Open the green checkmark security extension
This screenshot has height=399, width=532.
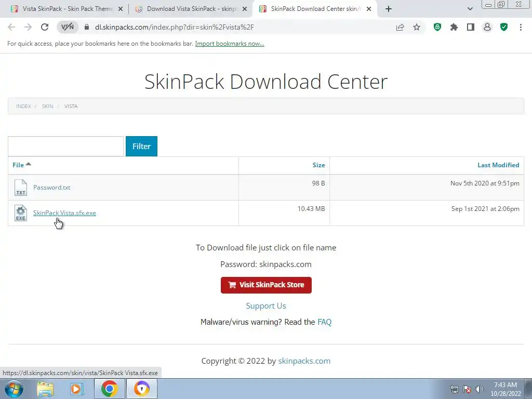tap(504, 27)
